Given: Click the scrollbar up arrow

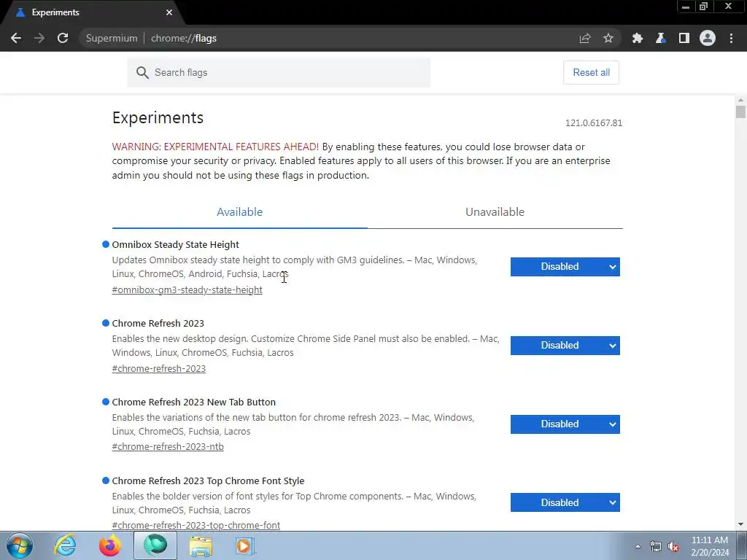Looking at the screenshot, I should point(740,100).
